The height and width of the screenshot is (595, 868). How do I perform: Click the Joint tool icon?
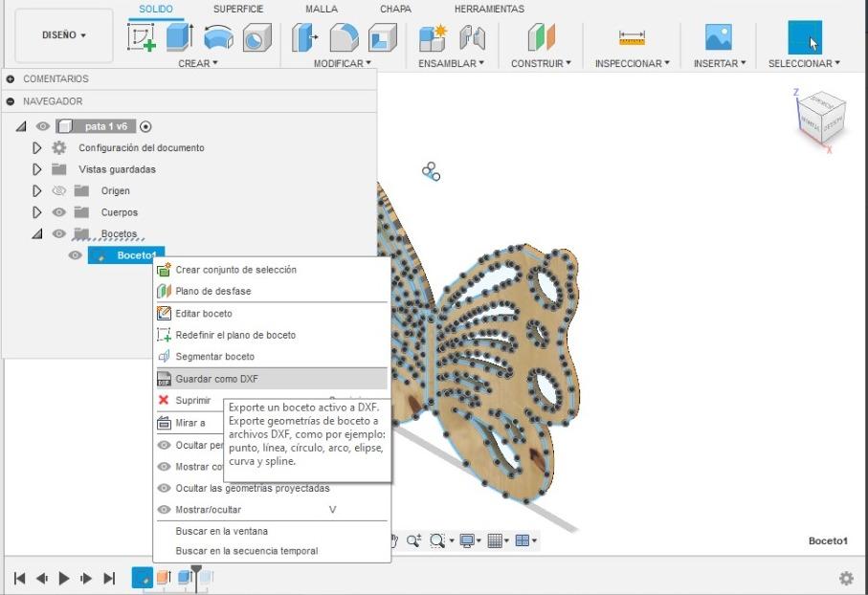tap(472, 37)
